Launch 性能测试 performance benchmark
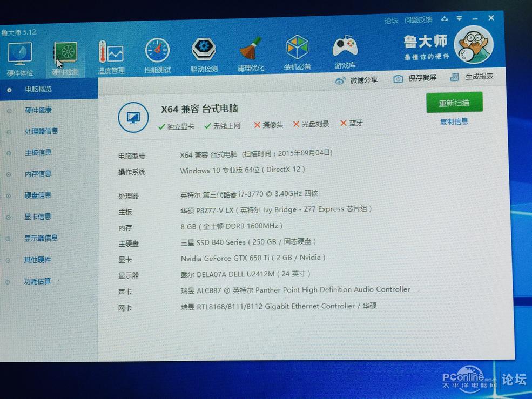The image size is (532, 399). coord(157,56)
